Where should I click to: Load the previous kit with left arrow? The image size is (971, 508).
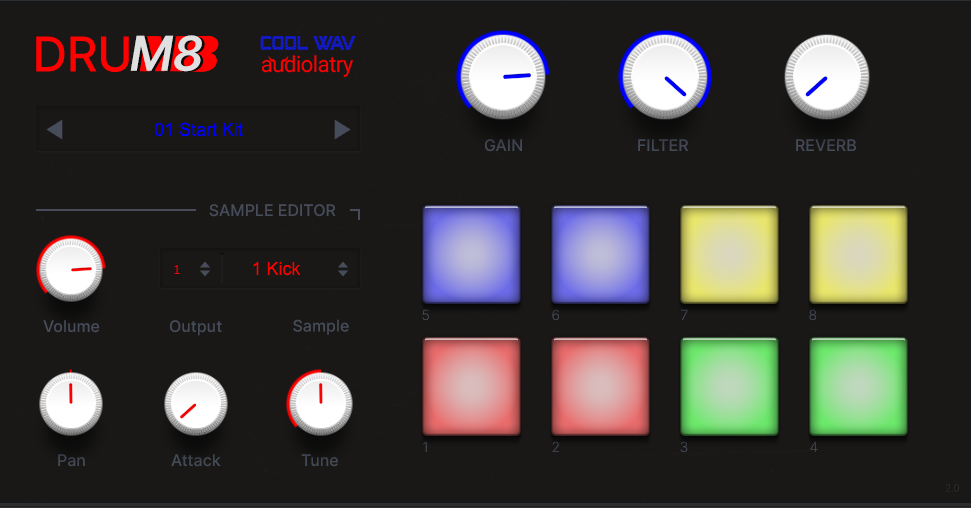tap(54, 129)
